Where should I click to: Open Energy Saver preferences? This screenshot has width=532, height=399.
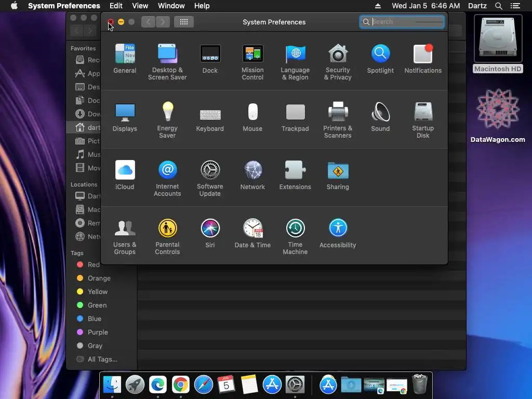coord(167,121)
